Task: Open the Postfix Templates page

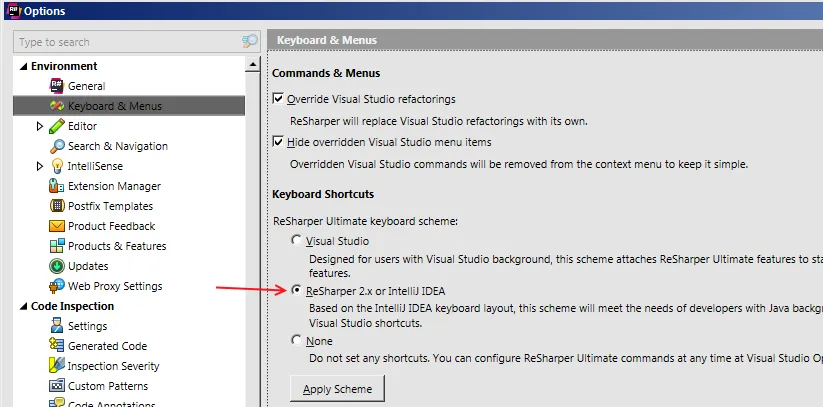Action: click(110, 206)
